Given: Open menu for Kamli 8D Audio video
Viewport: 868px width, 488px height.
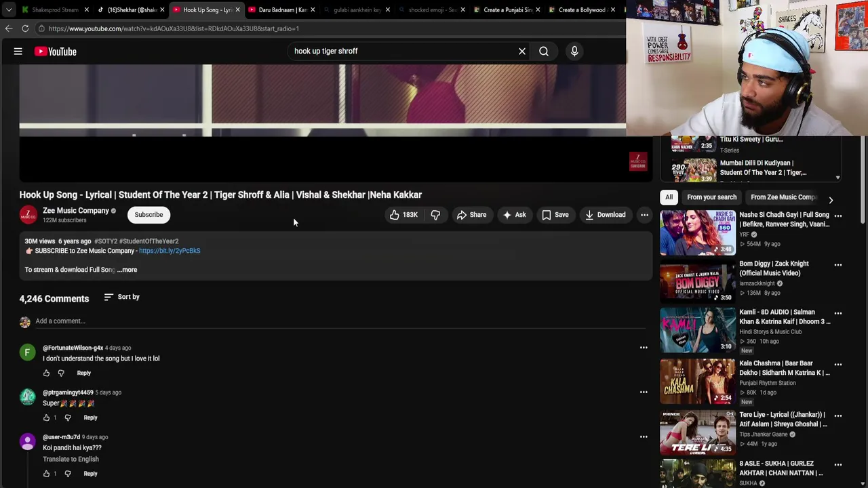Looking at the screenshot, I should coord(838,314).
